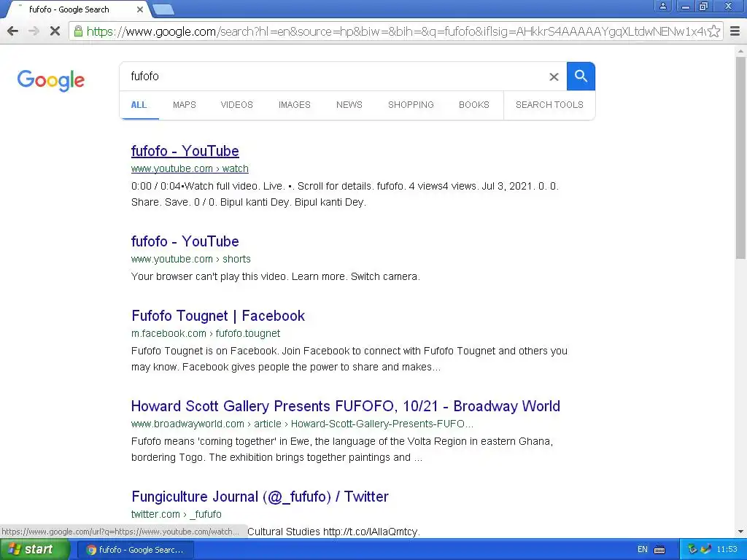Viewport: 747px width, 560px height.
Task: Click the green padlock security icon
Action: (x=78, y=31)
